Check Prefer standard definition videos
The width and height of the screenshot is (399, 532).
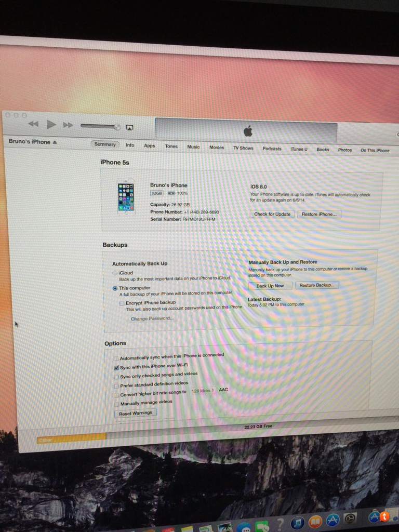coord(116,386)
